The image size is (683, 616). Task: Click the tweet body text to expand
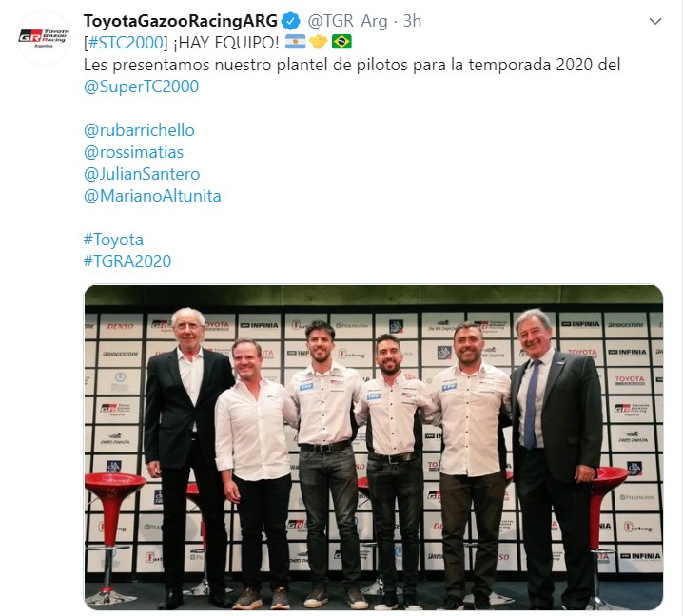tap(352, 65)
